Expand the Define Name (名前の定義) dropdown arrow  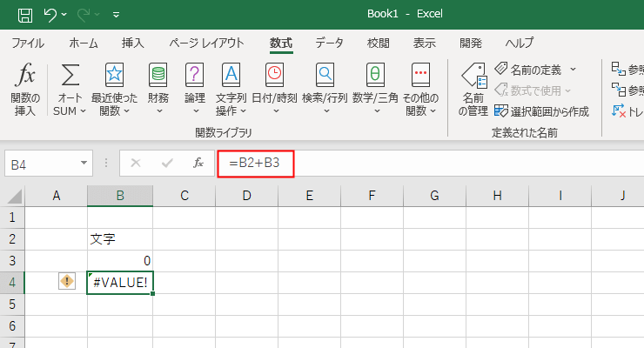(x=573, y=69)
